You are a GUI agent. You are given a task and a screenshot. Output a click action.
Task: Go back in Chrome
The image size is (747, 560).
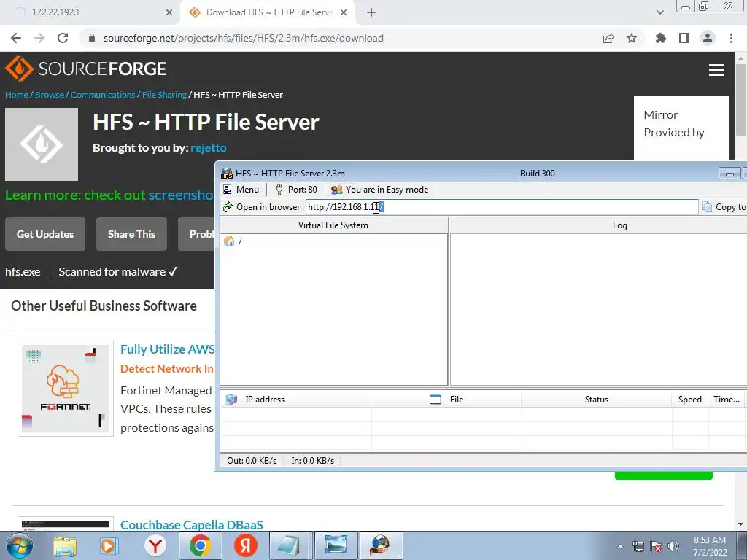[x=16, y=38]
